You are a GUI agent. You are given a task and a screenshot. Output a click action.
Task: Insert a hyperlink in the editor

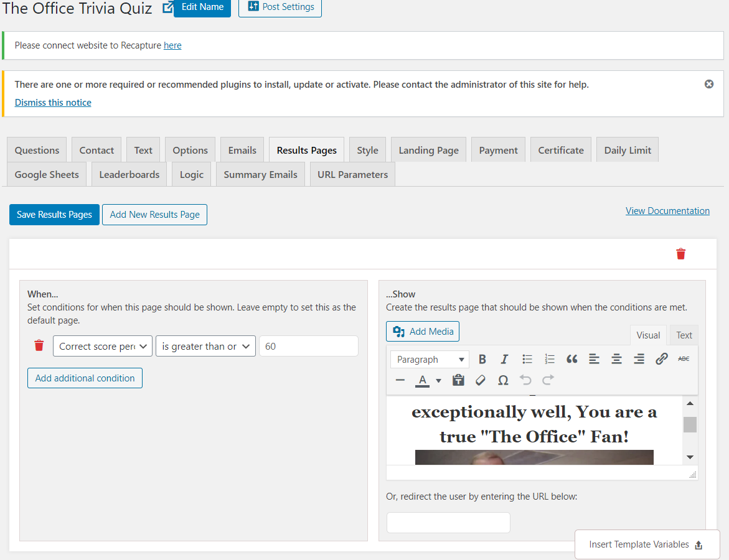pos(661,358)
